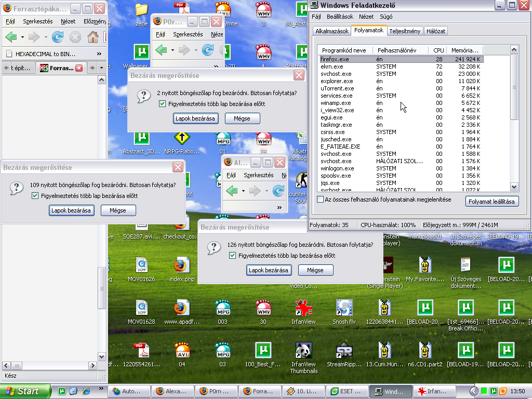This screenshot has height=399, width=532.
Task: Enable showing processes from all users
Action: (x=320, y=199)
